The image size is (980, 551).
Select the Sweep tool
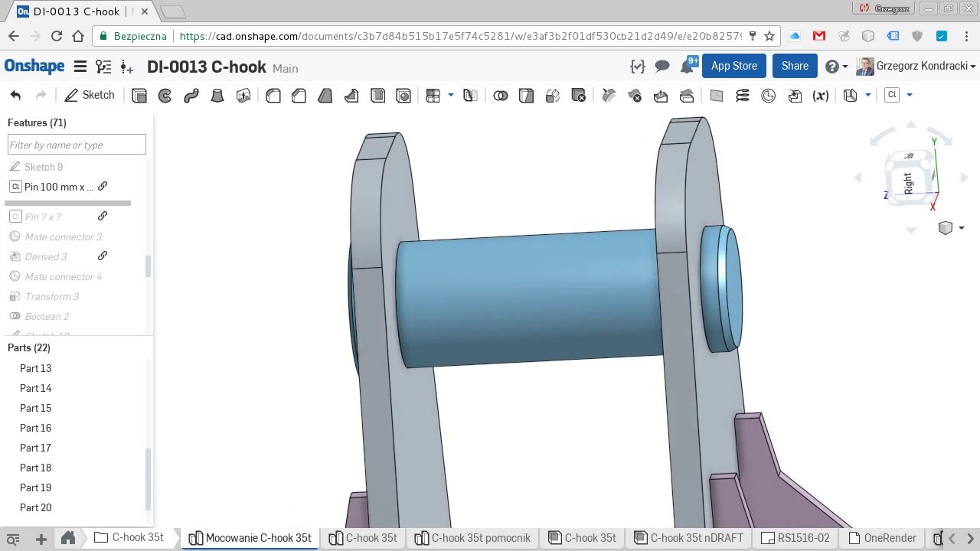click(x=191, y=96)
